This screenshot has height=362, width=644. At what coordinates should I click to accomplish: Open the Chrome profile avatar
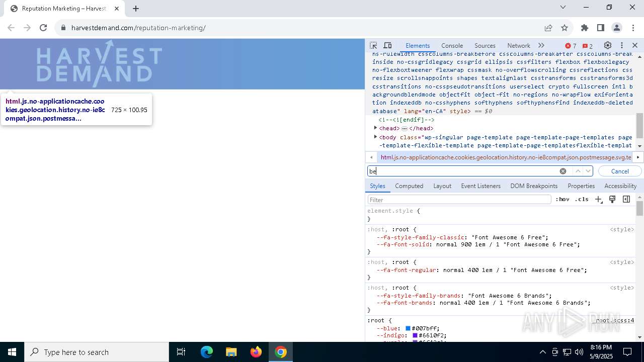click(x=617, y=28)
